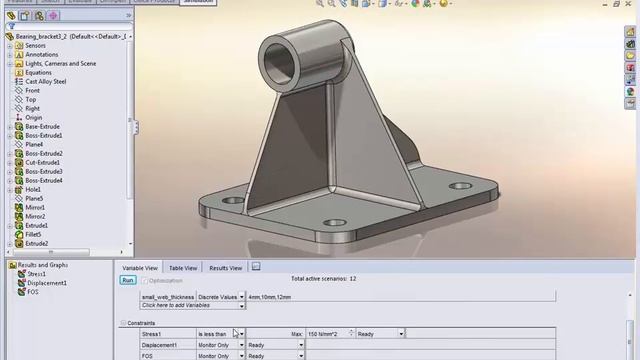Open the Stress1 'is less than' dropdown

pos(242,334)
